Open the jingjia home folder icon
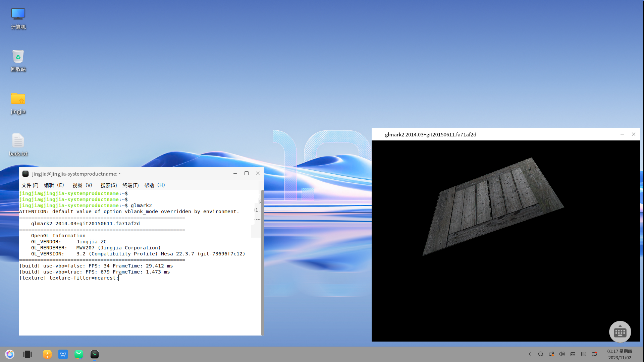 18,103
